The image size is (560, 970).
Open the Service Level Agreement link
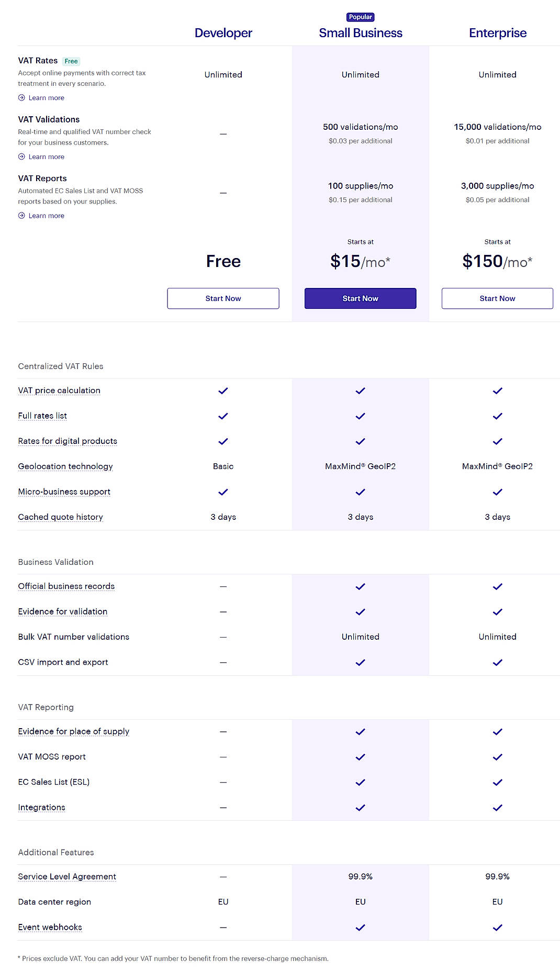click(x=67, y=876)
